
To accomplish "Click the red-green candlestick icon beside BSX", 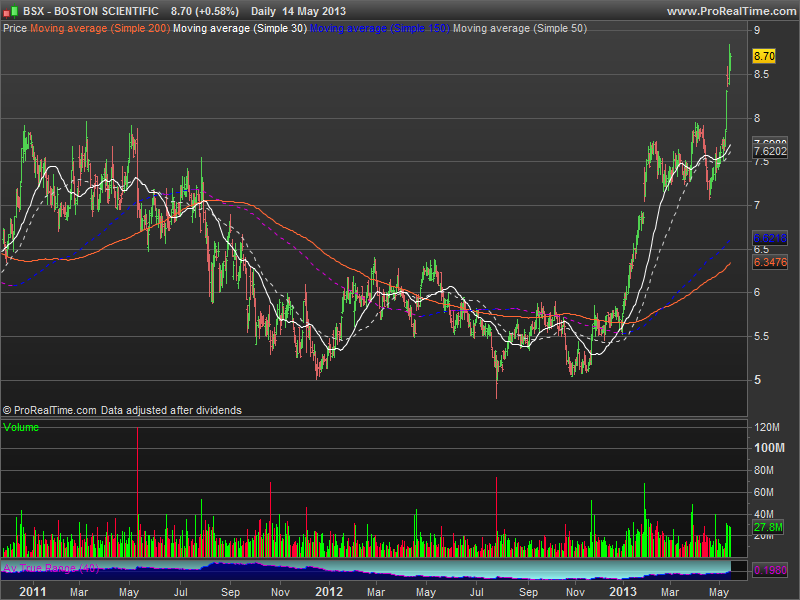I will coord(10,11).
